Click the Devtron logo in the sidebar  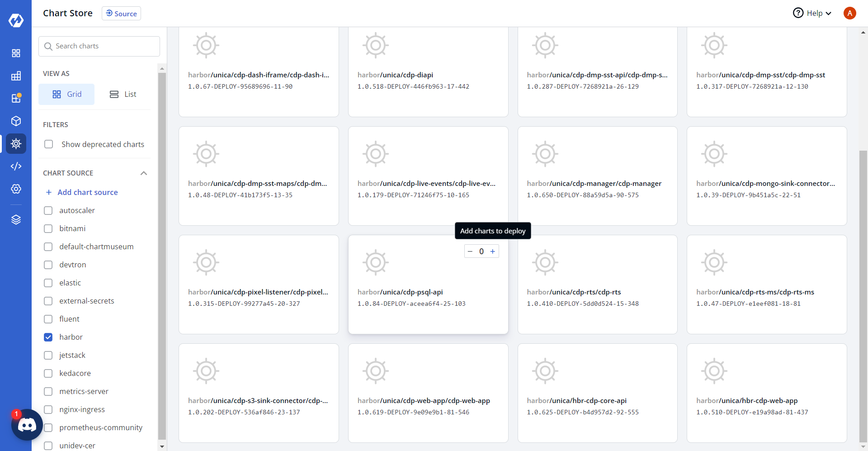pos(16,20)
